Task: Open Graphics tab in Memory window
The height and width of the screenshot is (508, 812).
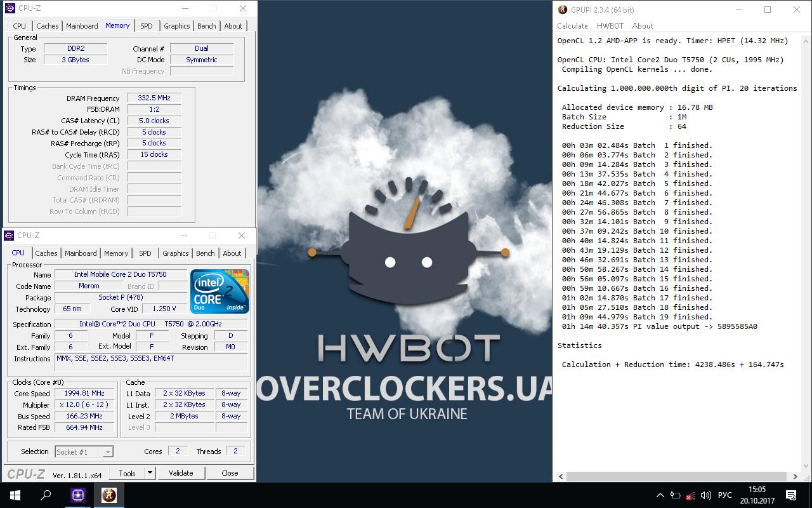Action: (x=177, y=26)
